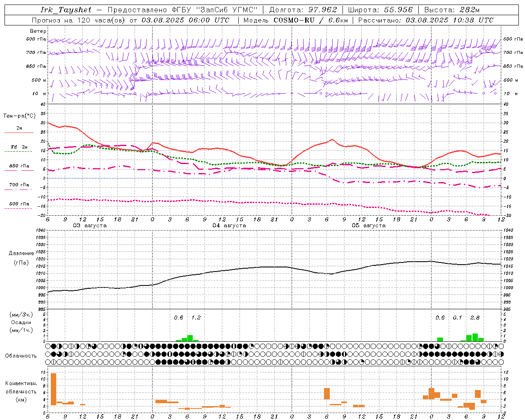Click the Осадки precipitation label
The height and width of the screenshot is (420, 525).
pos(21,322)
